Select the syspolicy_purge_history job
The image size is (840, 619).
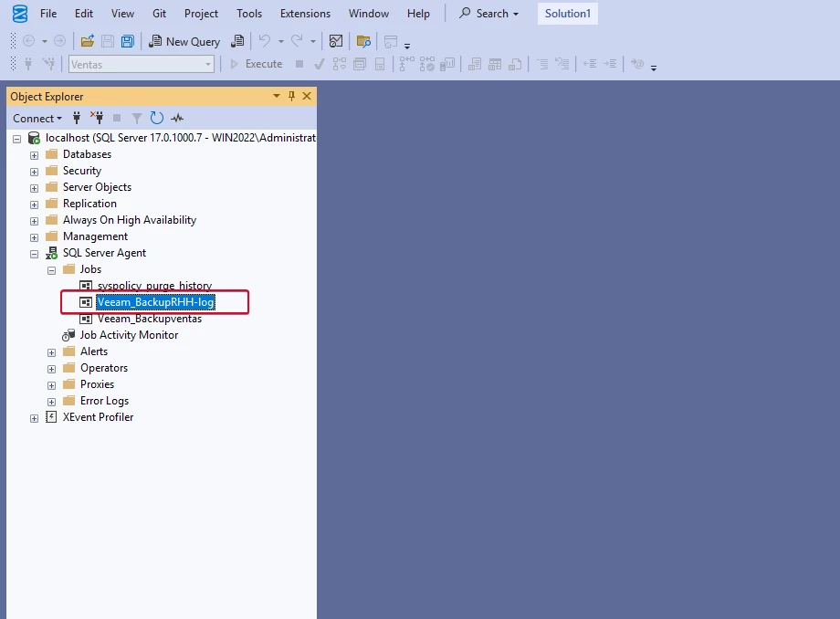click(154, 286)
